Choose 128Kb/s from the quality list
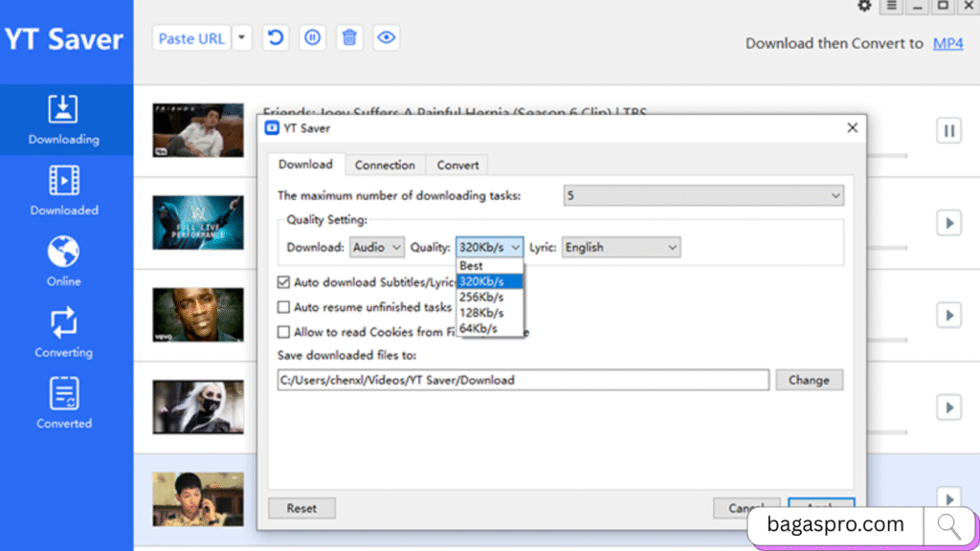This screenshot has width=980, height=551. 480,313
